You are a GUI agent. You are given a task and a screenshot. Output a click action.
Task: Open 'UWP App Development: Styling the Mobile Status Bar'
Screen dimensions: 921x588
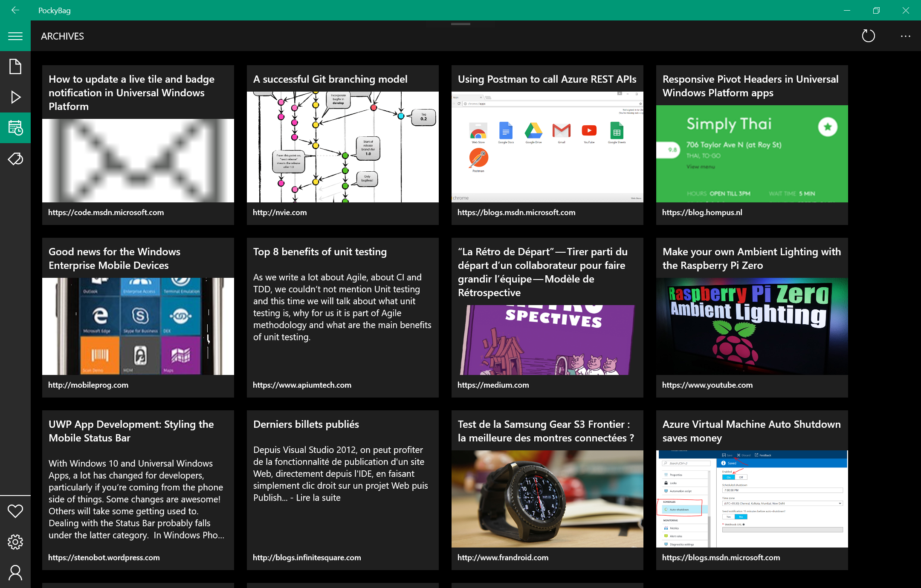tap(131, 431)
